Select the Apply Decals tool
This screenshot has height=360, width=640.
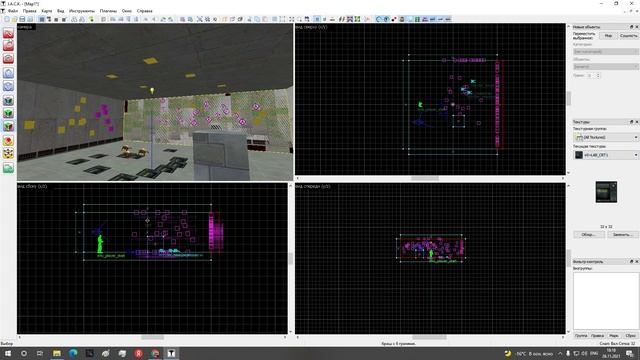[8, 126]
